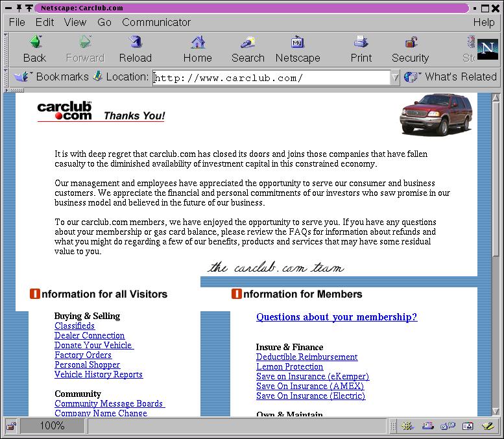Image resolution: width=504 pixels, height=439 pixels.
Task: Open the Search flashlight icon
Action: [x=248, y=42]
